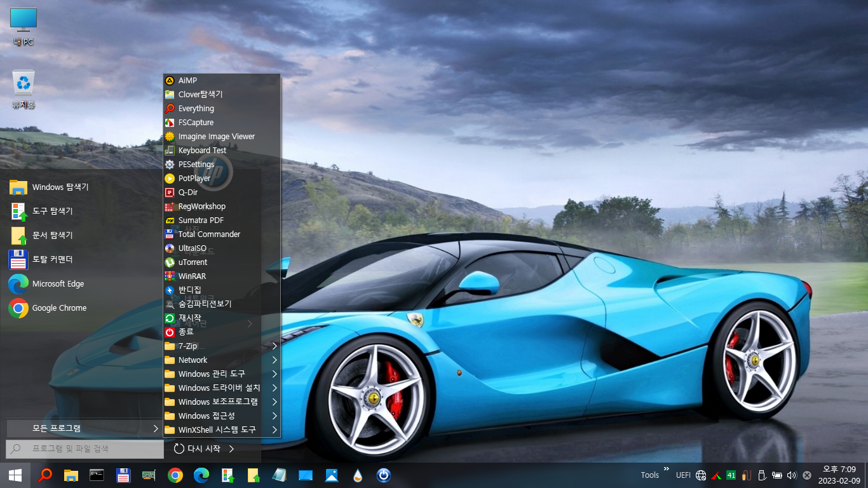This screenshot has height=488, width=868.
Task: Expand Windows 드라이버 설치 folder
Action: [221, 388]
